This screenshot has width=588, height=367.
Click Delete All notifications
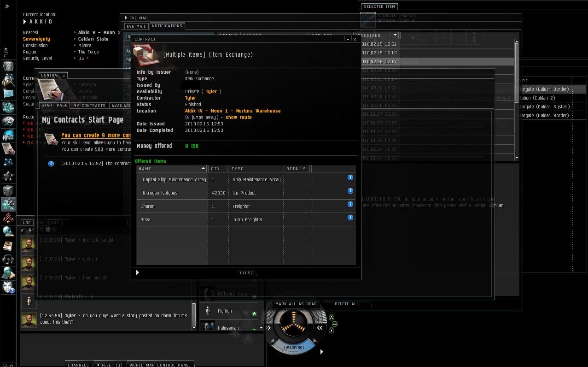click(x=347, y=304)
